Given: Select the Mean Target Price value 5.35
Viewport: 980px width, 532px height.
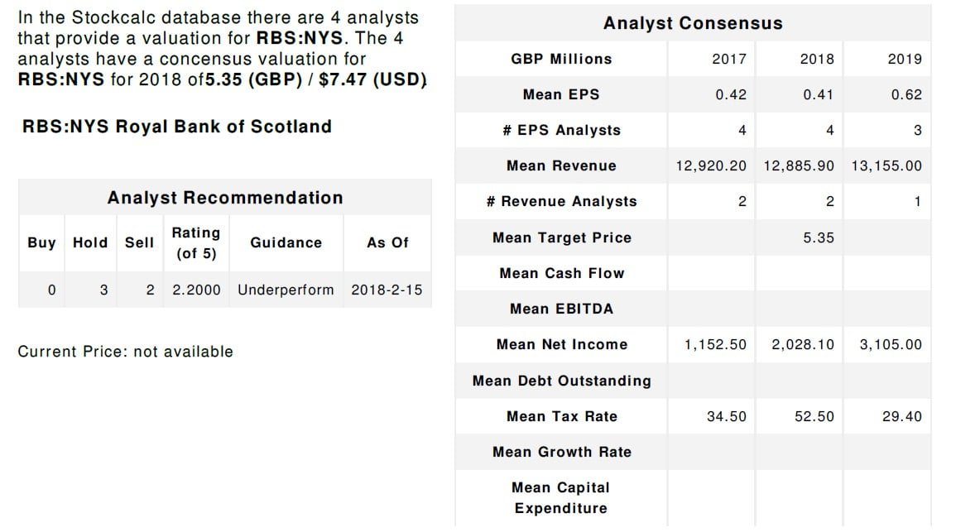Looking at the screenshot, I should 818,237.
